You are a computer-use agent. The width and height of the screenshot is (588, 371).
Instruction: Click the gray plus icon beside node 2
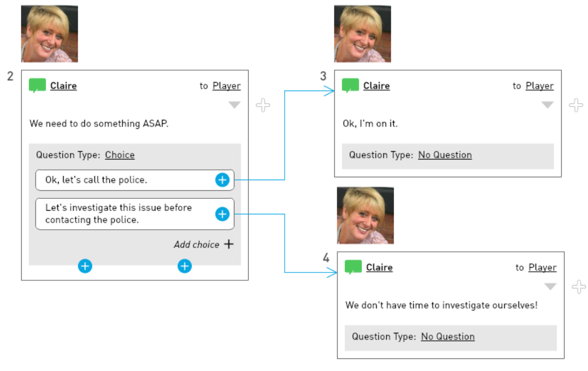coord(263,105)
